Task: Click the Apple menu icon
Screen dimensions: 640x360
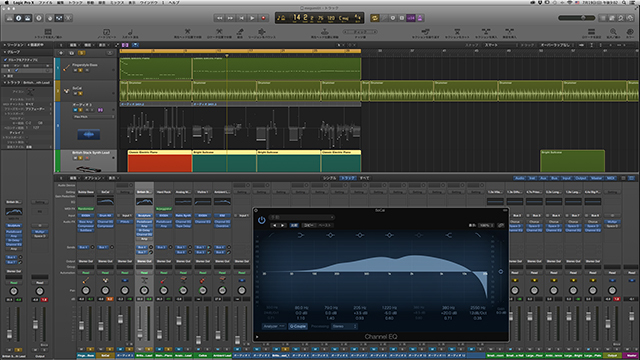Action: pyautogui.click(x=6, y=2)
